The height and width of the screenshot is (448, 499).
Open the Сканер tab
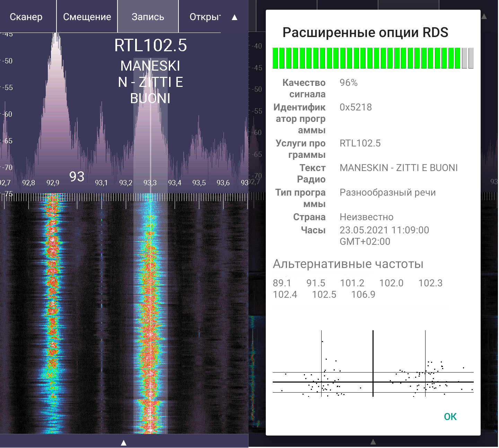coord(26,17)
